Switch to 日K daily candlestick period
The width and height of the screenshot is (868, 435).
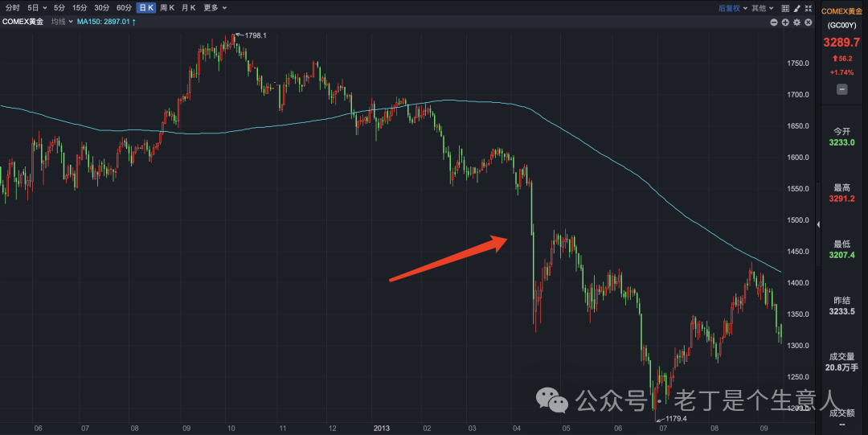pyautogui.click(x=146, y=8)
